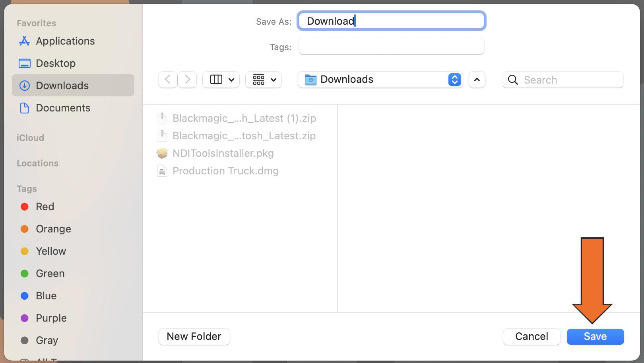
Task: Click the NDIToolsInstaller package icon
Action: 162,153
